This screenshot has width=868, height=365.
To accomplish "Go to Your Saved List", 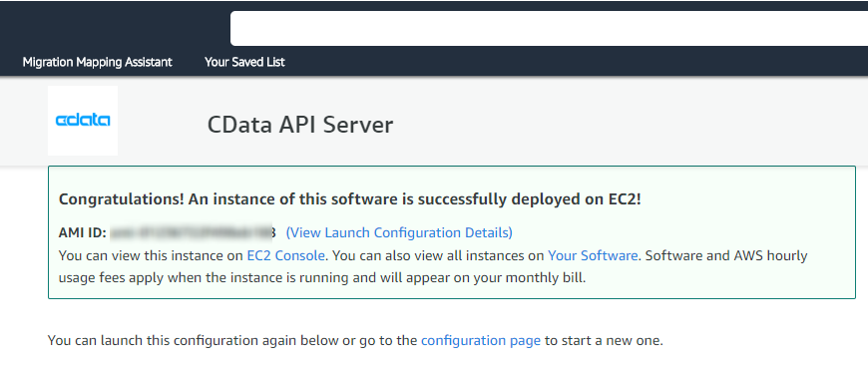I will [x=244, y=62].
